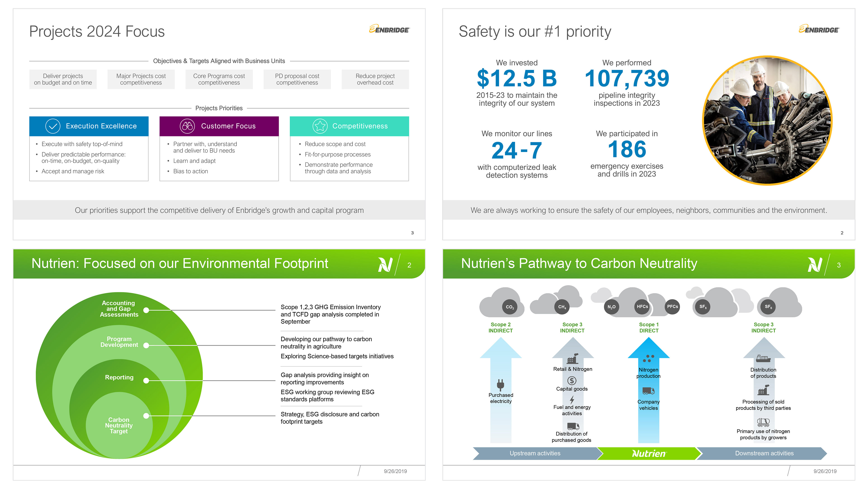Click the 'Accept and manage risk' bullet

pyautogui.click(x=73, y=171)
